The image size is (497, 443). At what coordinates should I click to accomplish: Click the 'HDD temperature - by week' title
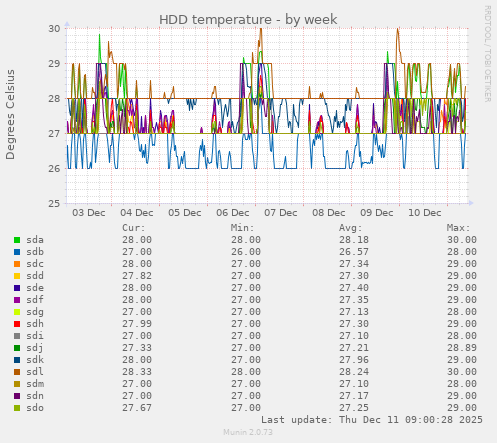[248, 20]
